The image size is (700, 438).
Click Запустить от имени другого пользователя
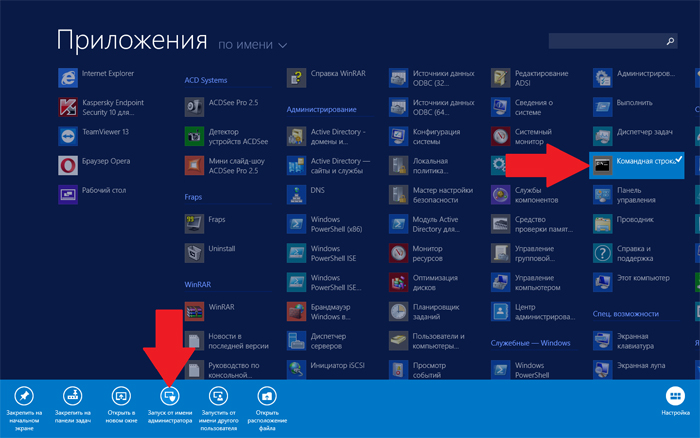click(218, 409)
